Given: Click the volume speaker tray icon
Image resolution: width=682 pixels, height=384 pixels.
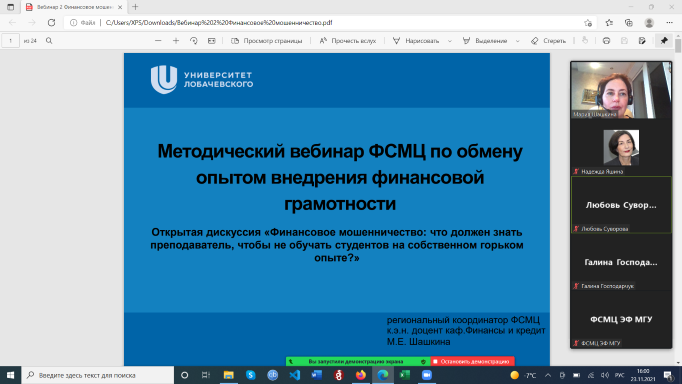Looking at the screenshot, I should 605,375.
